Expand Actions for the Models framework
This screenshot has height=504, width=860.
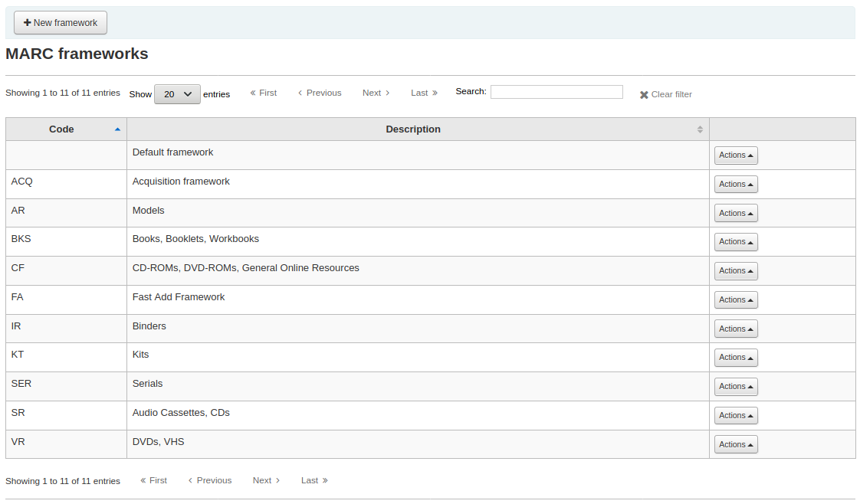736,214
